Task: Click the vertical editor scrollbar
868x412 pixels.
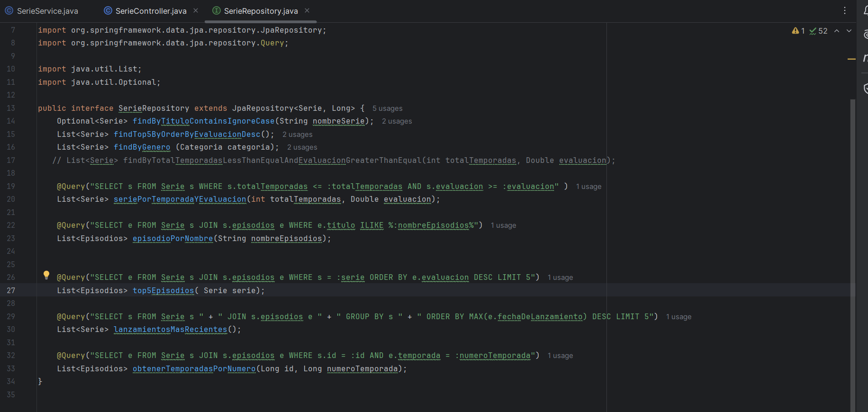Action: coord(852,256)
